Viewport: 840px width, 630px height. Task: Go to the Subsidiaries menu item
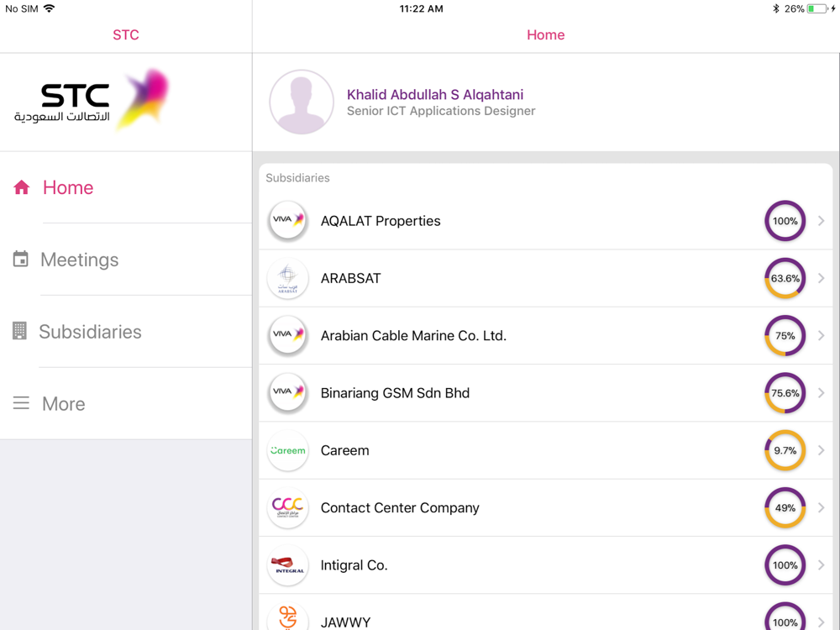(x=90, y=332)
